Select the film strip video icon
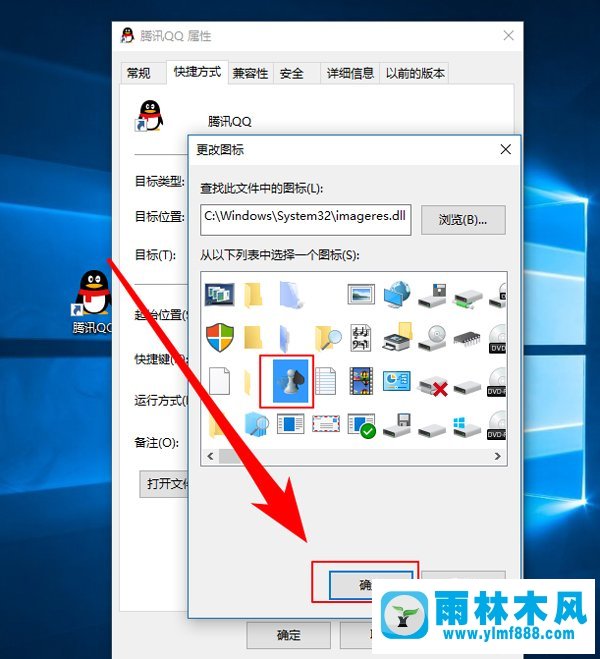600x659 pixels. click(x=361, y=381)
